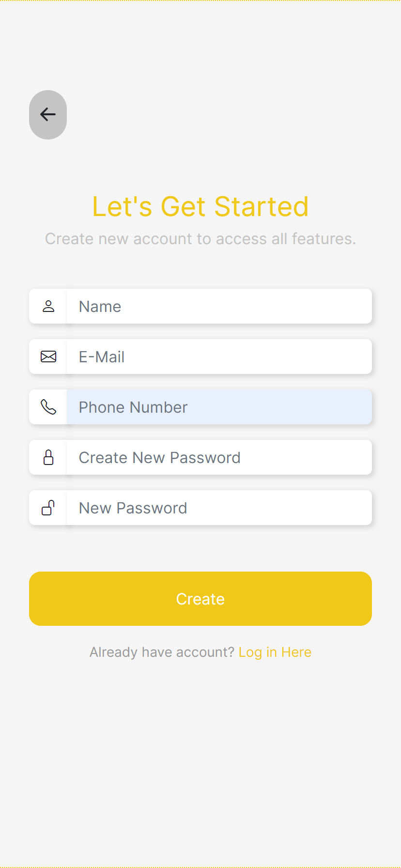401x868 pixels.
Task: Click the gray circular back button
Action: [47, 114]
